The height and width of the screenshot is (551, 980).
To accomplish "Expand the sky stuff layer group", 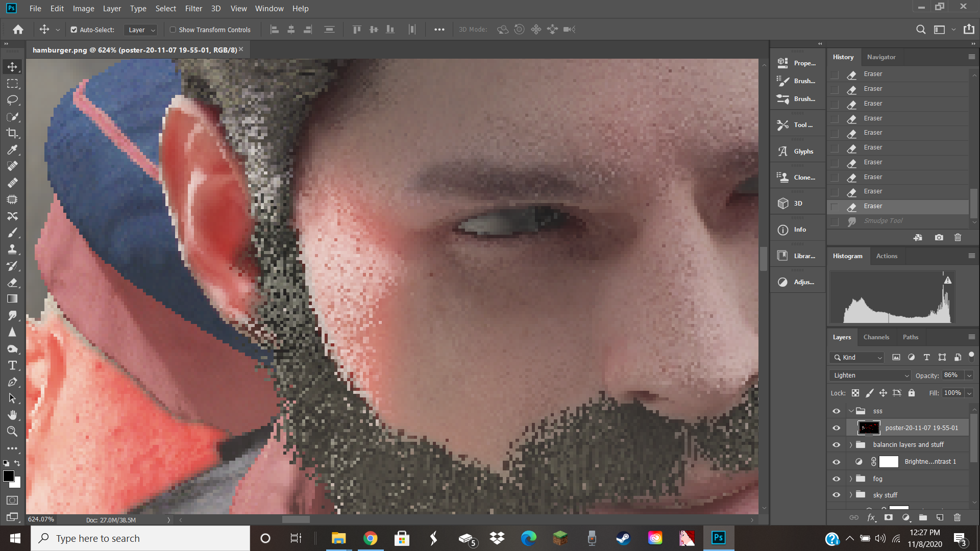I will point(851,495).
